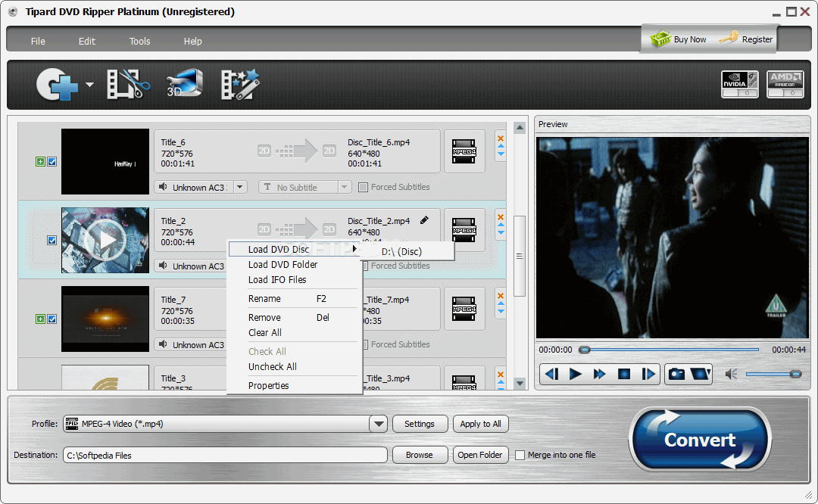Select the Title_7 video thumbnail

105,319
